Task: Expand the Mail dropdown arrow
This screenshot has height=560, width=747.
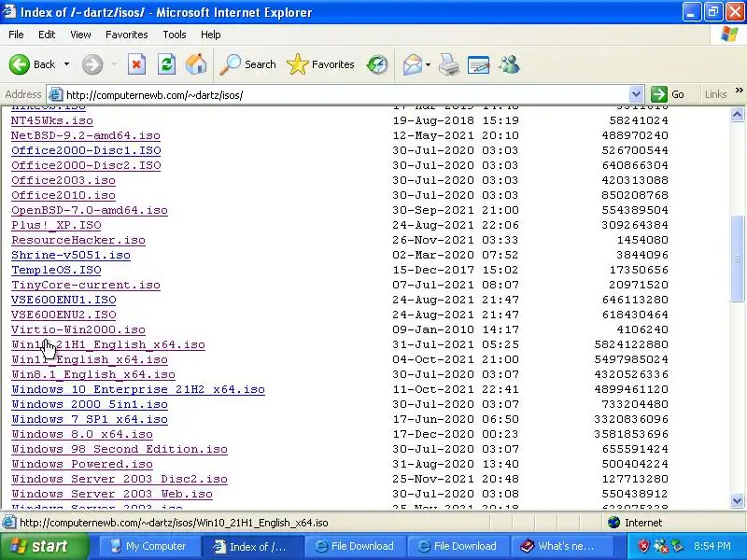Action: click(428, 64)
